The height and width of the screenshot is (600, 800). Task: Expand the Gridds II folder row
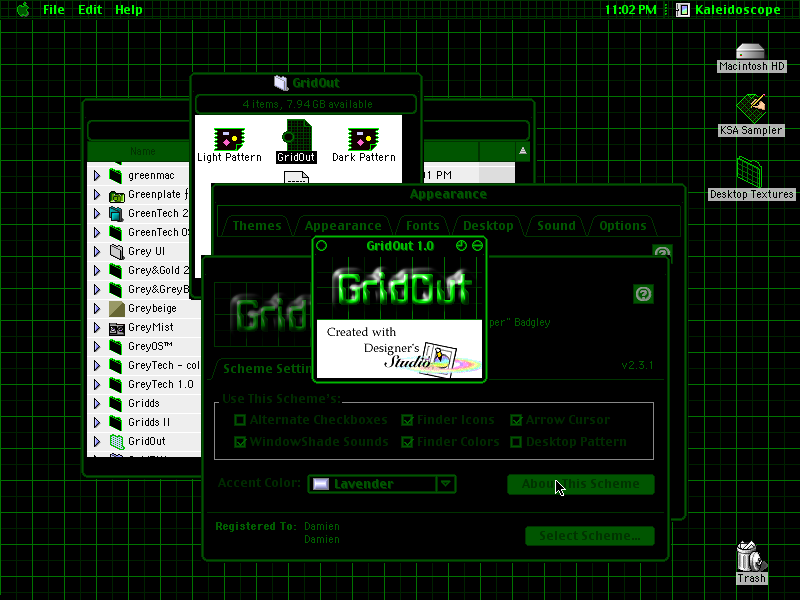coord(97,422)
